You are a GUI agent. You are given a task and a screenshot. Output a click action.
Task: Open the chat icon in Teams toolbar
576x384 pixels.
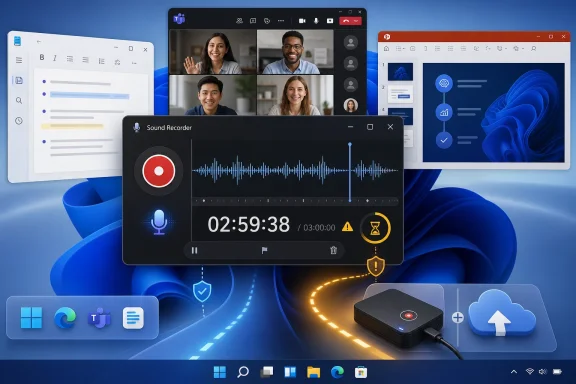253,21
